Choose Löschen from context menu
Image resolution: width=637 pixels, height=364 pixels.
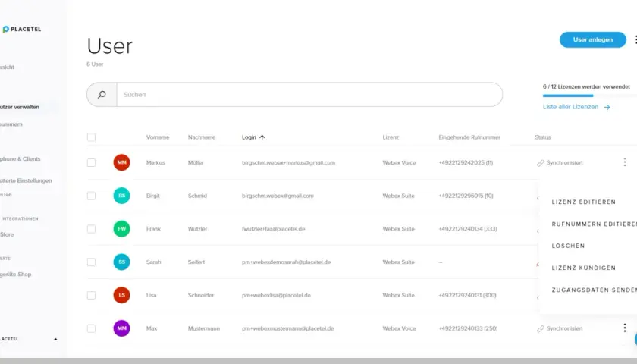coord(568,246)
